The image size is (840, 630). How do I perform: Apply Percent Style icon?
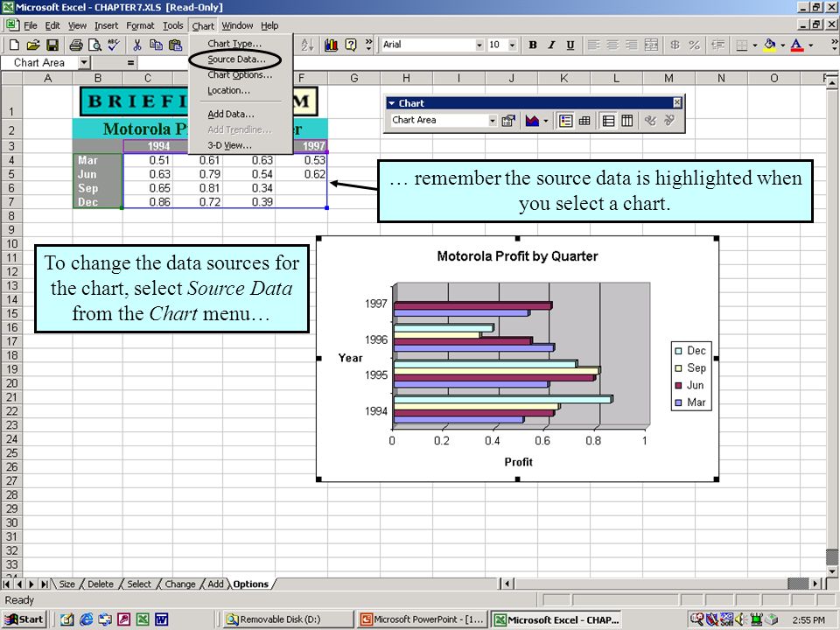694,45
